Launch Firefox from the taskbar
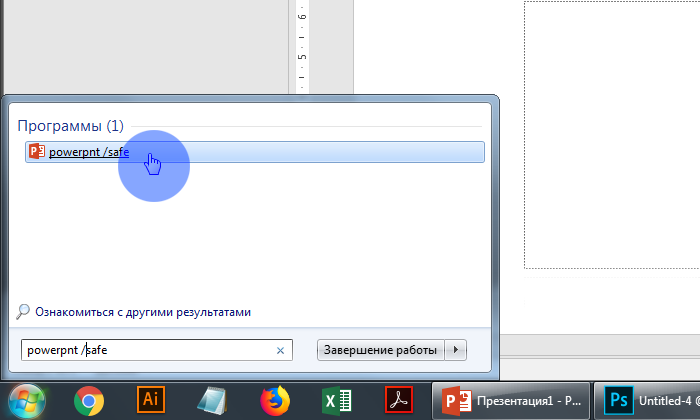700x420 pixels. tap(275, 400)
